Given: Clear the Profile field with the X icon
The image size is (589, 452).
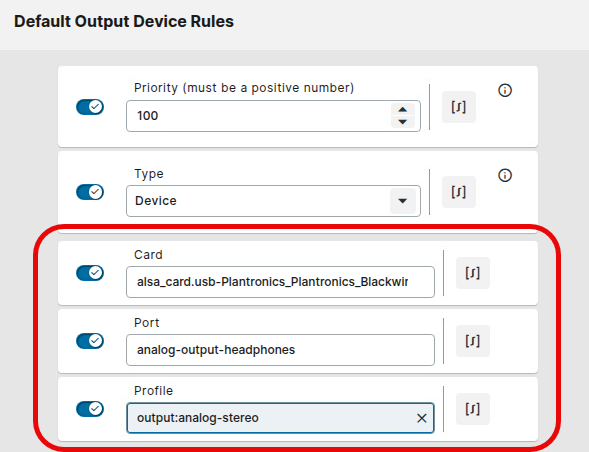Looking at the screenshot, I should pos(421,418).
